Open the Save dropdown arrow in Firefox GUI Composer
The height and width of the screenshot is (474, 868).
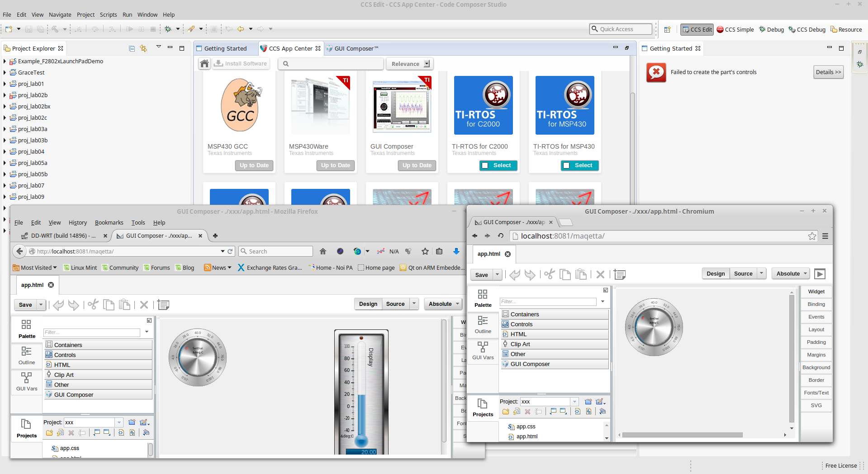(41, 305)
